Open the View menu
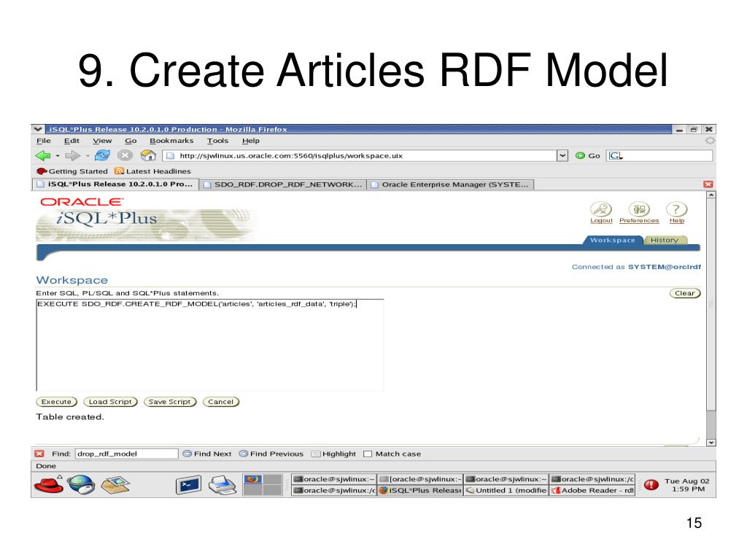 coord(102,141)
